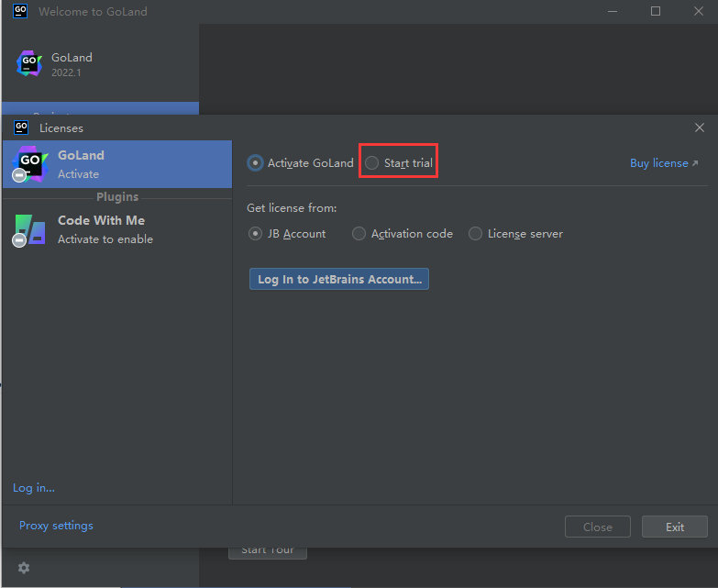718x588 pixels.
Task: Click the GoLand 2022.1 version text
Action: (66, 72)
